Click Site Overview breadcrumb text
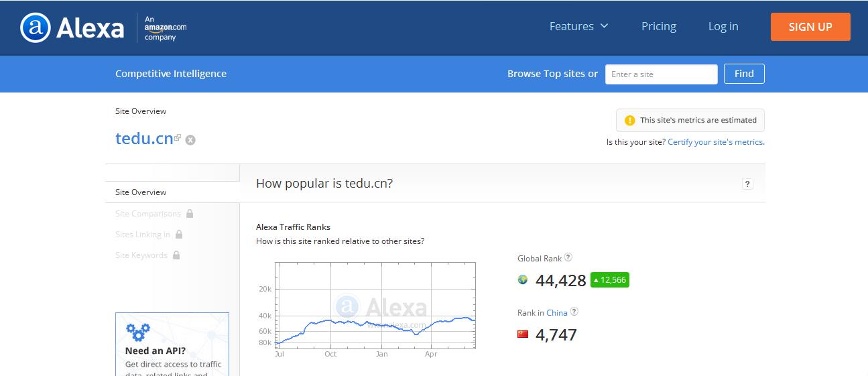 click(141, 111)
